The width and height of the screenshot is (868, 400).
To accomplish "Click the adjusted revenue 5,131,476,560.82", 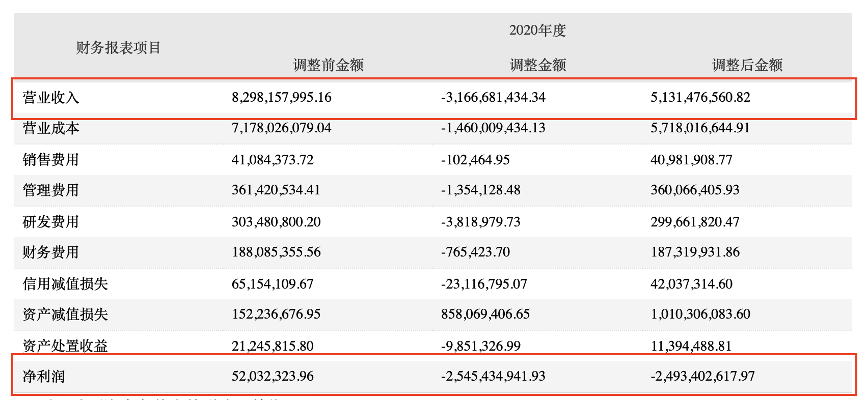I will tap(700, 97).
